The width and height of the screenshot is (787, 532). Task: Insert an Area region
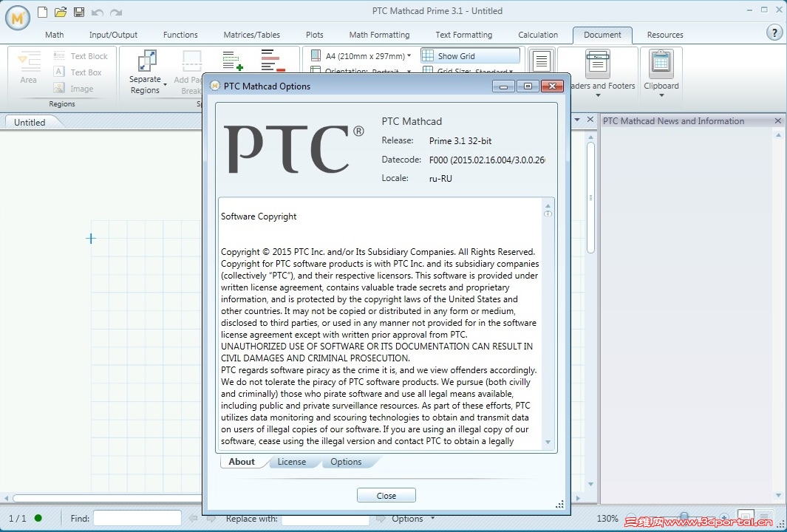(29, 66)
